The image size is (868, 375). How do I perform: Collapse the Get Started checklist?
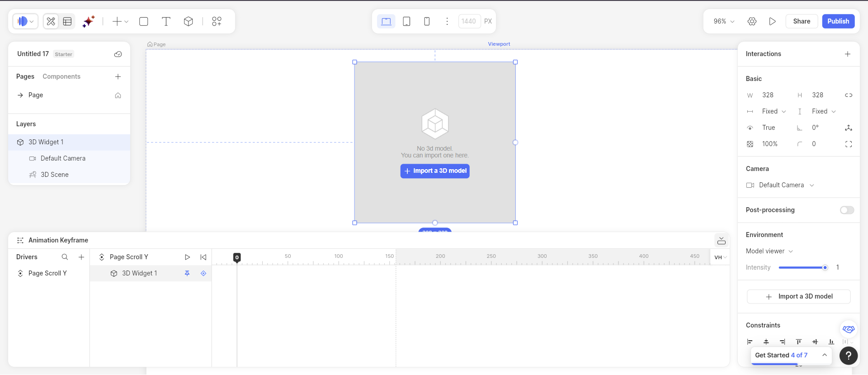pyautogui.click(x=825, y=355)
